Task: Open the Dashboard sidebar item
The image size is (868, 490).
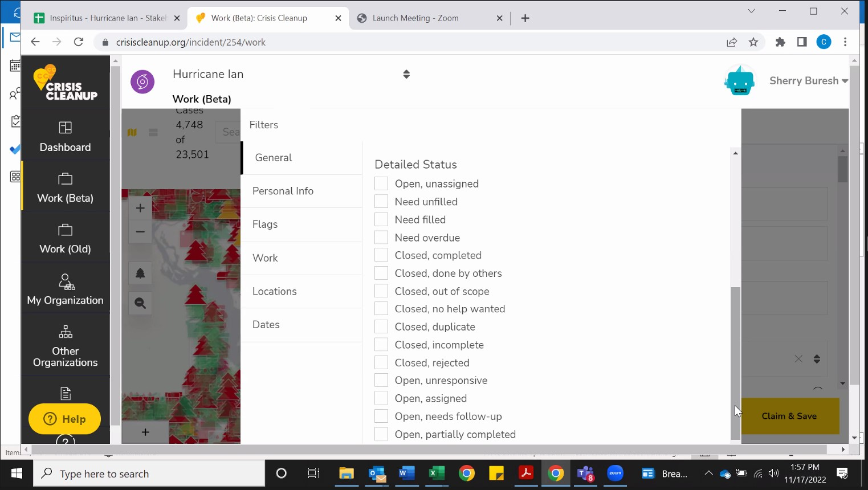Action: coord(66,137)
